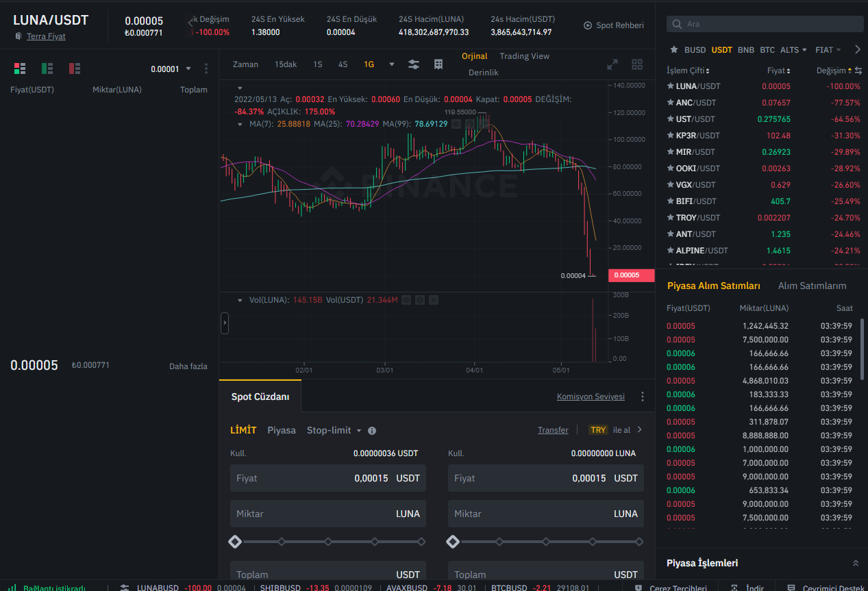Image resolution: width=868 pixels, height=591 pixels.
Task: Click stop-limit info icon
Action: tap(372, 431)
